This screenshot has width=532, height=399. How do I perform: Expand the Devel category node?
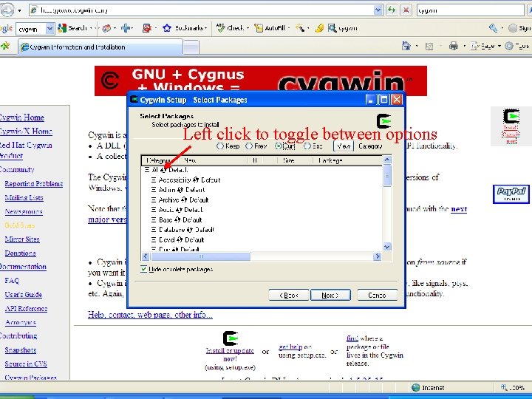154,240
